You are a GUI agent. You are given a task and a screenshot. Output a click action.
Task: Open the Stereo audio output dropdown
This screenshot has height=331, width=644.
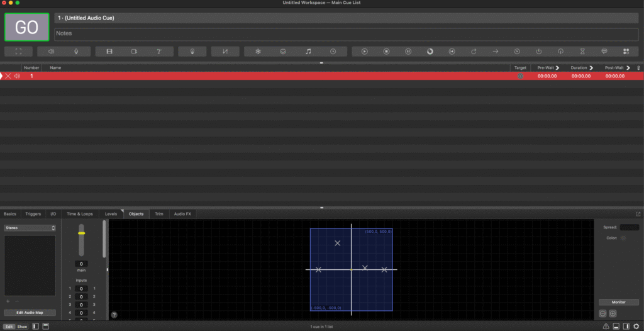click(x=30, y=228)
